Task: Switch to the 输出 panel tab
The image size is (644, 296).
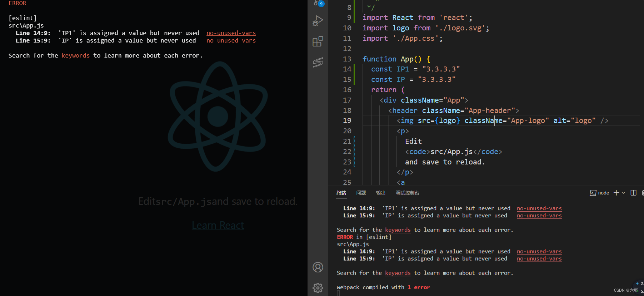Action: point(381,193)
